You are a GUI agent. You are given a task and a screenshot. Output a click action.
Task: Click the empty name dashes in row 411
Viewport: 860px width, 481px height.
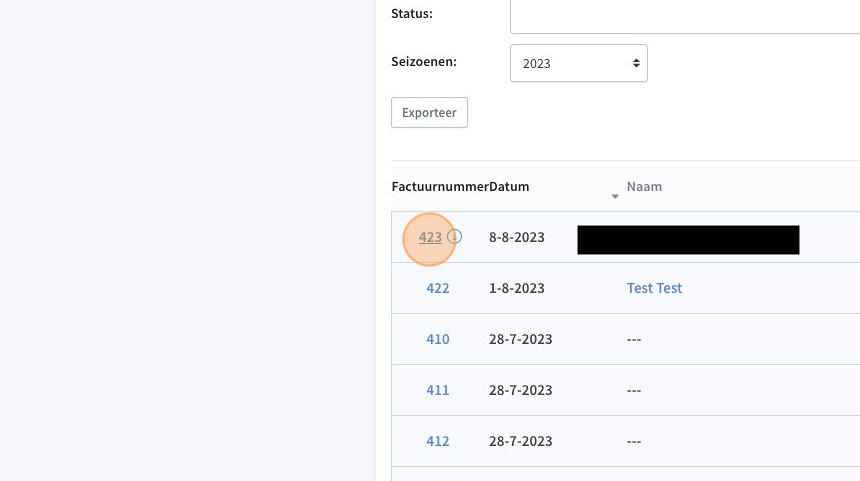[x=634, y=391]
